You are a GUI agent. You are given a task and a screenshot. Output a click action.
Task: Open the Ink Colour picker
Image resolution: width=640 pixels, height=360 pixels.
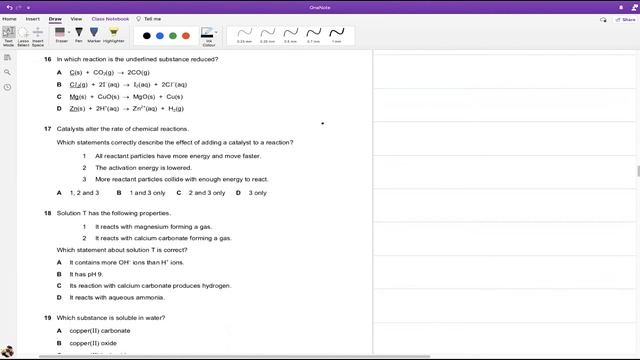[x=209, y=37]
